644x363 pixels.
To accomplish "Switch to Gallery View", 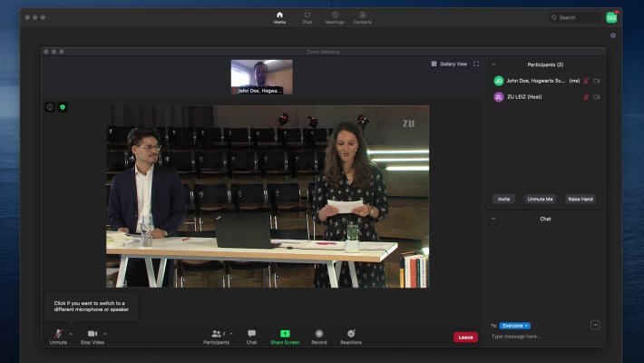I will click(449, 64).
